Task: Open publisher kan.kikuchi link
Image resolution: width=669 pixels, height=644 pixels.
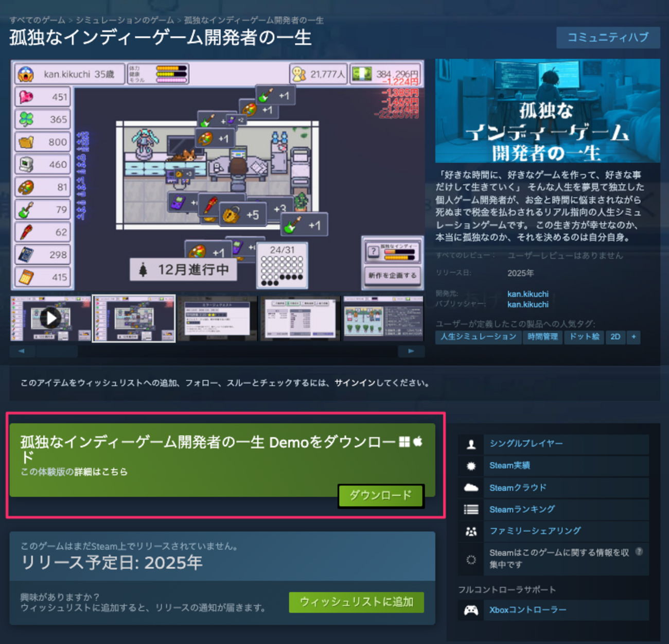Action: (528, 305)
